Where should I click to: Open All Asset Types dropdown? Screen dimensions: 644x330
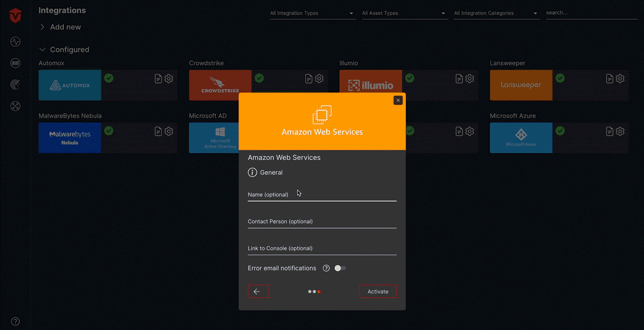pyautogui.click(x=404, y=13)
